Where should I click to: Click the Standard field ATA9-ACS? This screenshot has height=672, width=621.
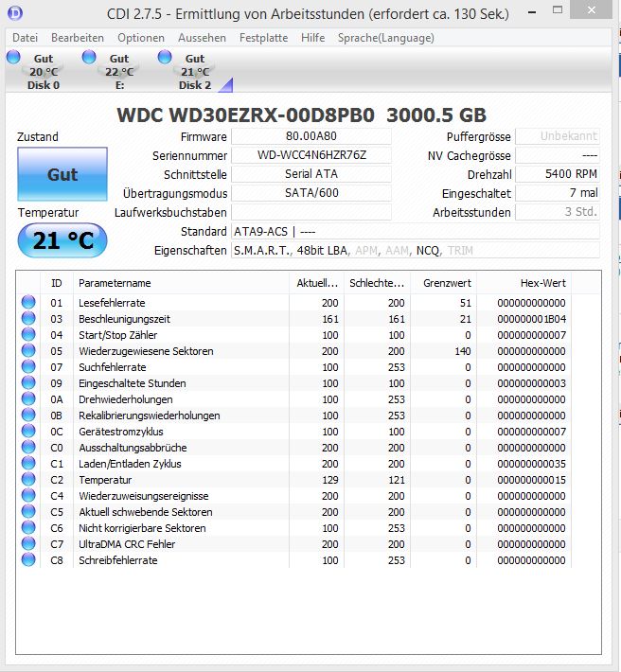[416, 232]
